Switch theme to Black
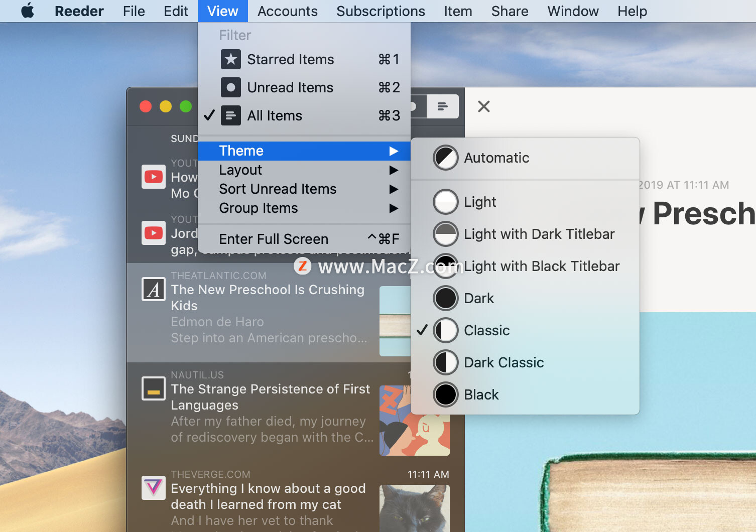756x532 pixels. [x=525, y=394]
